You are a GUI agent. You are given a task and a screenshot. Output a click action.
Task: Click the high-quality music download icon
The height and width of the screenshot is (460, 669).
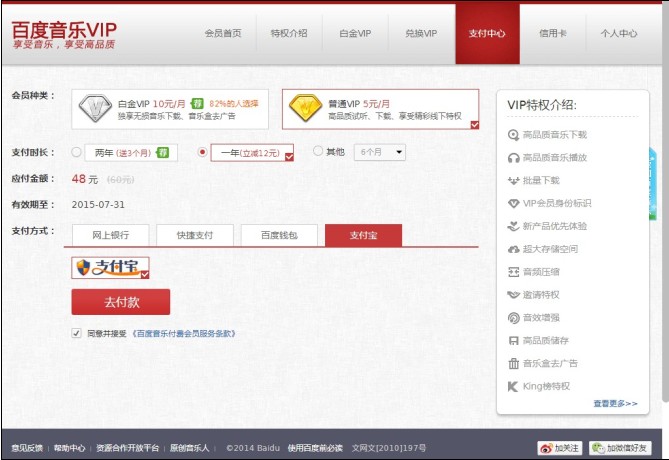[513, 135]
